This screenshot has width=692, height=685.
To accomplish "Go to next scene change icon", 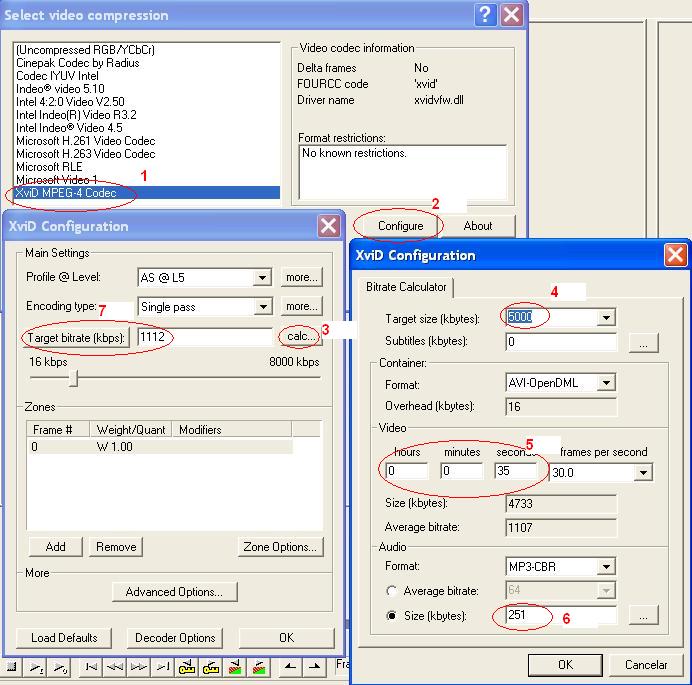I will point(259,667).
